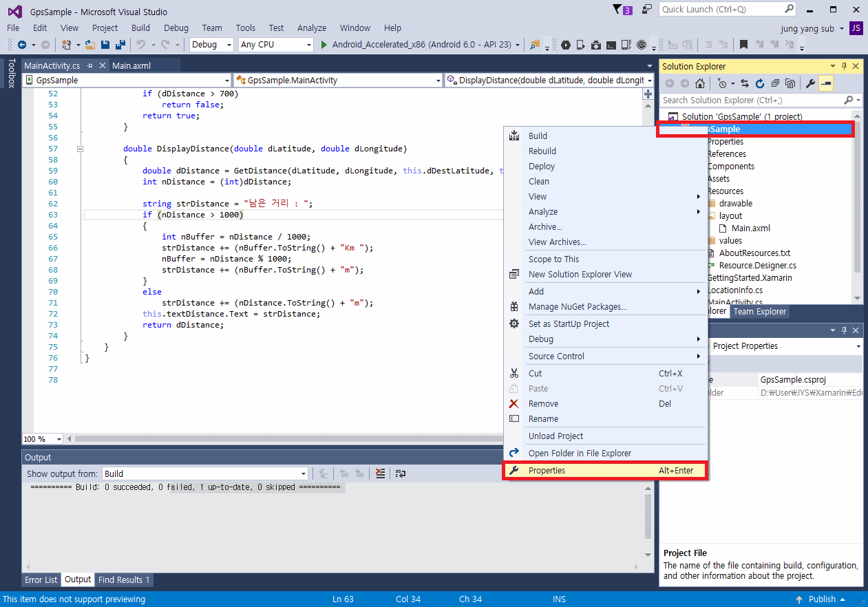The height and width of the screenshot is (607, 868).
Task: Click Show All Files icon in Solution Explorer
Action: click(x=790, y=83)
